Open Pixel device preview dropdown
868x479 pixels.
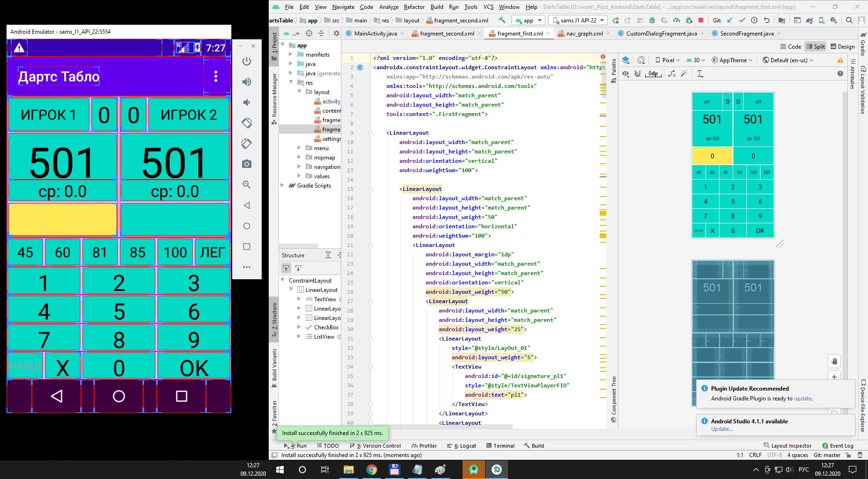tap(667, 60)
